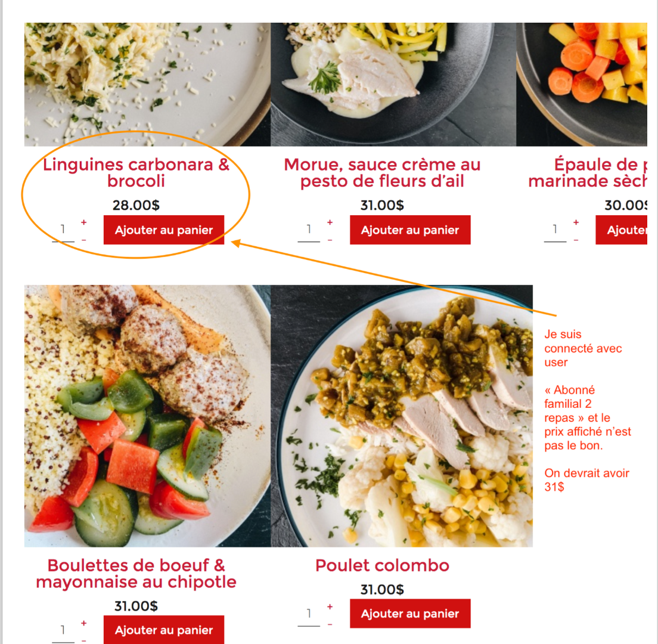The image size is (658, 644).
Task: Select Morue quantity input field
Action: point(309,230)
